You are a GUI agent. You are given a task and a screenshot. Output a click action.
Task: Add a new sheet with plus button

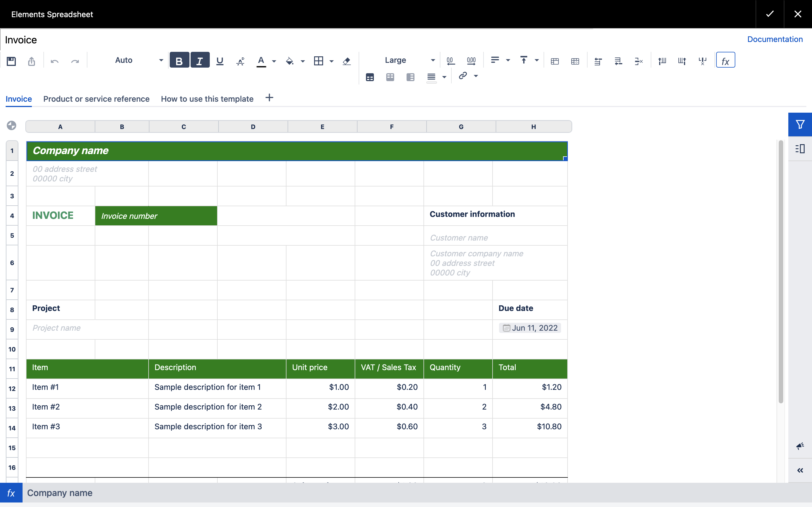pos(269,98)
